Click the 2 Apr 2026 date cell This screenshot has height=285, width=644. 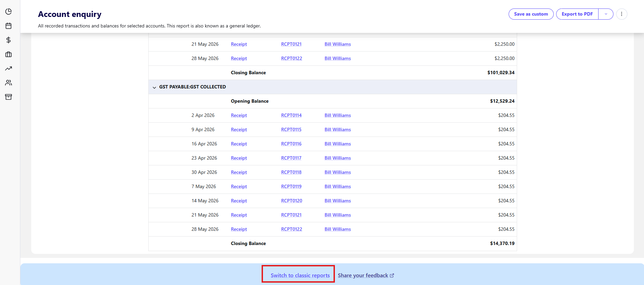(203, 115)
